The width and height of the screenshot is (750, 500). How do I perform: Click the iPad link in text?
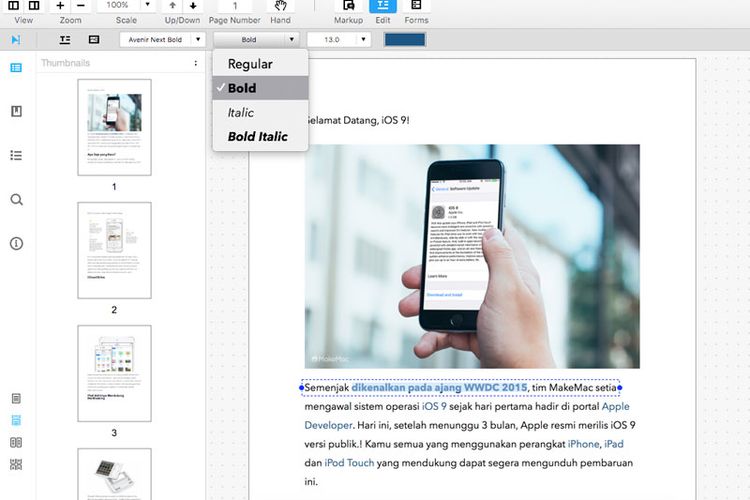614,444
